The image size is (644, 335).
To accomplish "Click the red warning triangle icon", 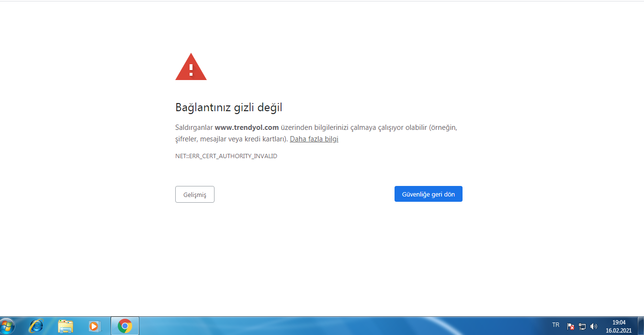I will point(191,66).
